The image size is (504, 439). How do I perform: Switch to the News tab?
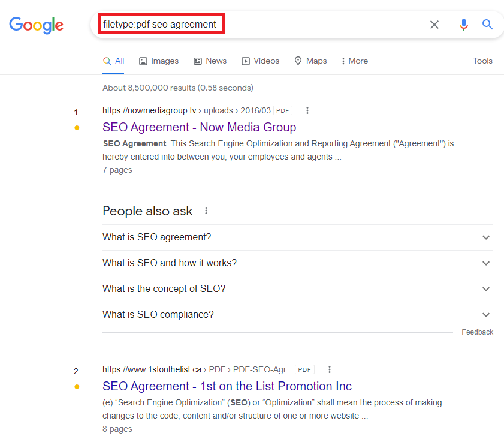210,61
